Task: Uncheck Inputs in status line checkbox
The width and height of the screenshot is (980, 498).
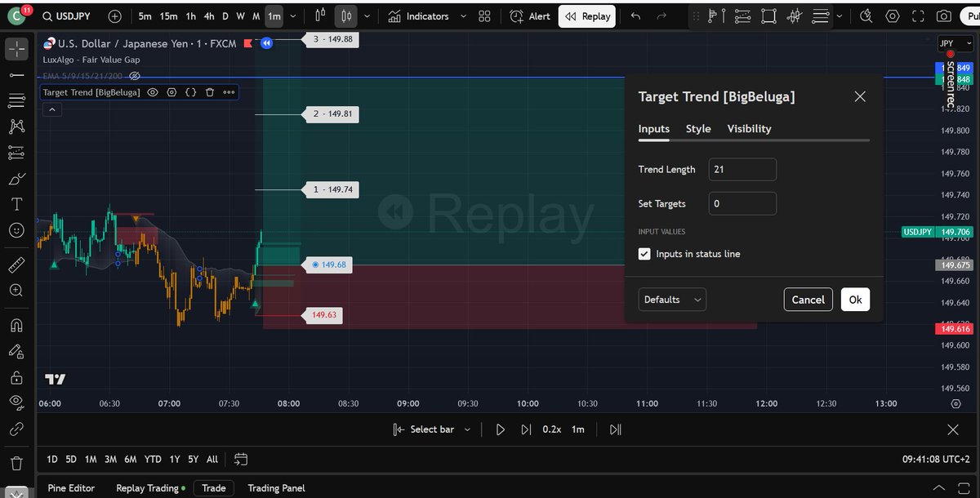Action: click(645, 254)
